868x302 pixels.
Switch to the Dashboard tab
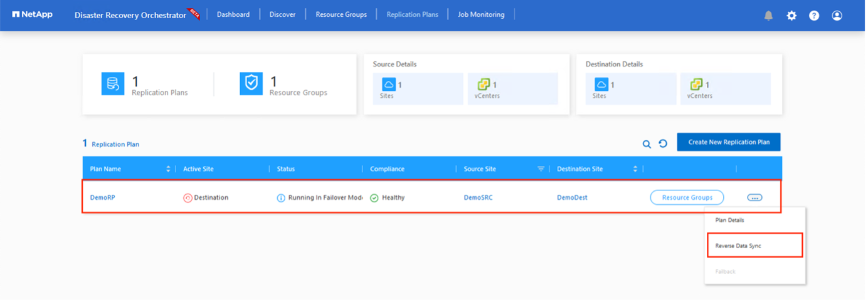[233, 14]
